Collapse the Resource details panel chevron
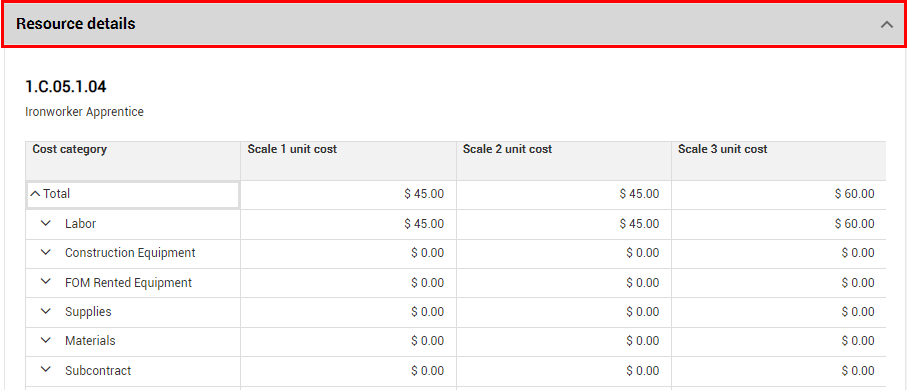907x390 pixels. [886, 24]
